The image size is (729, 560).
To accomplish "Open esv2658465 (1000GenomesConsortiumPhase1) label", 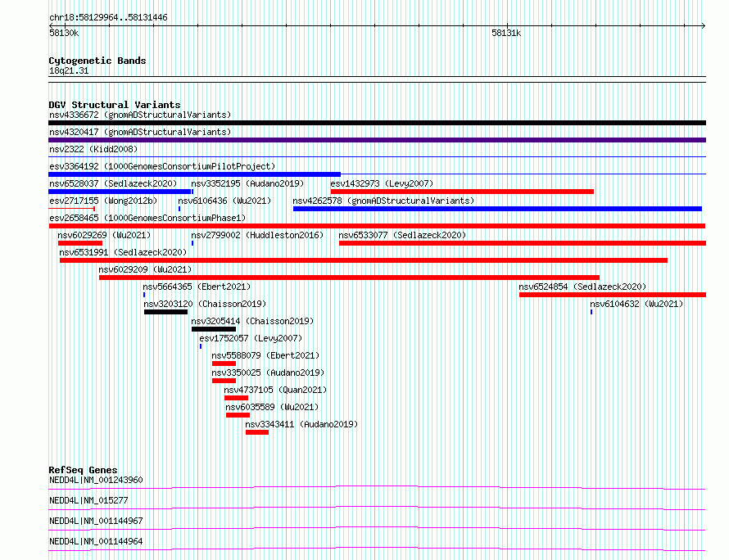I will pos(147,218).
